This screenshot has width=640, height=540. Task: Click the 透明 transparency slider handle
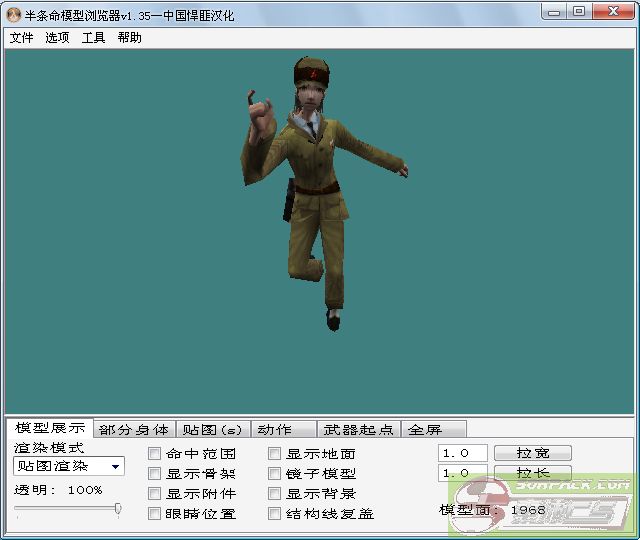[118, 509]
